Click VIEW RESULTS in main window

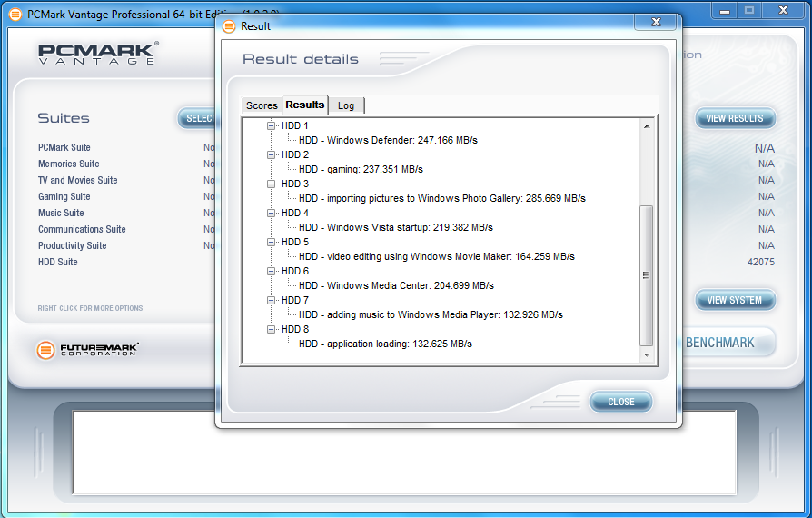(x=735, y=119)
